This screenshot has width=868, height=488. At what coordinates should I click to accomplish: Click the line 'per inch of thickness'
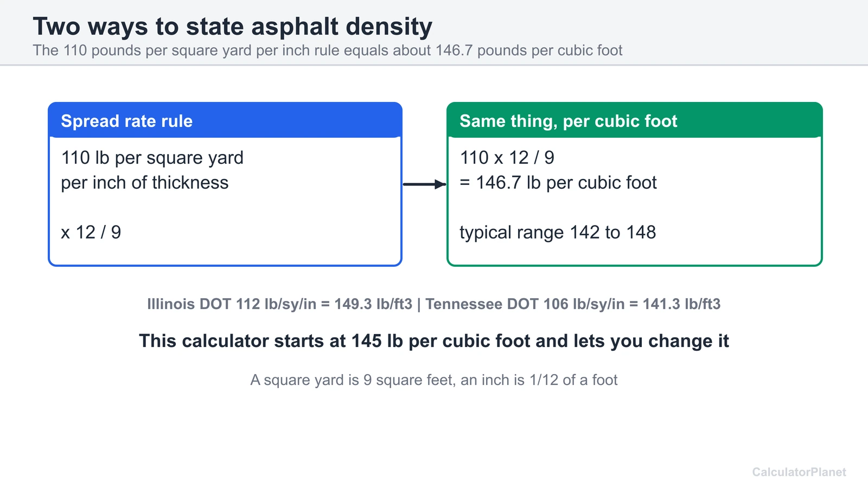point(145,183)
